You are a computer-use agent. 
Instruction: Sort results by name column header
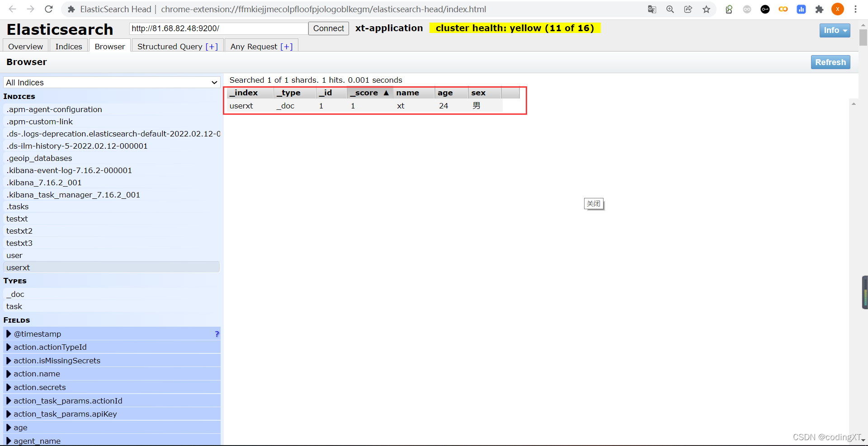coord(413,93)
